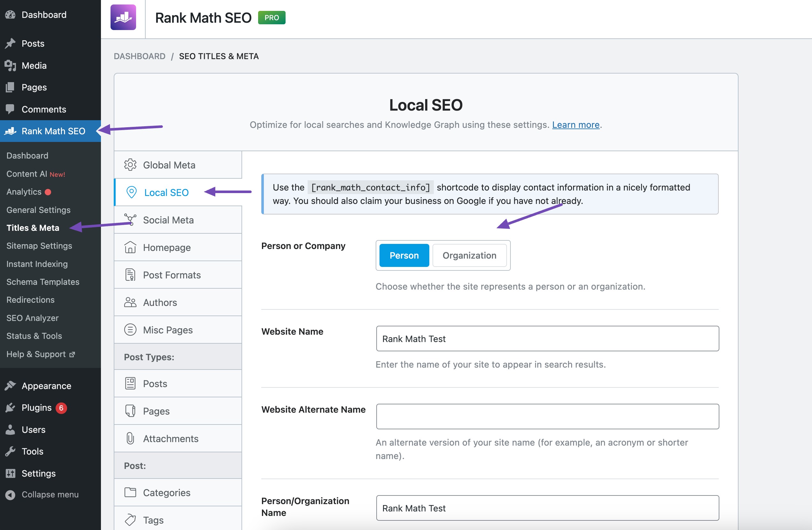This screenshot has height=530, width=812.
Task: Click the Tags label icon
Action: 130,520
